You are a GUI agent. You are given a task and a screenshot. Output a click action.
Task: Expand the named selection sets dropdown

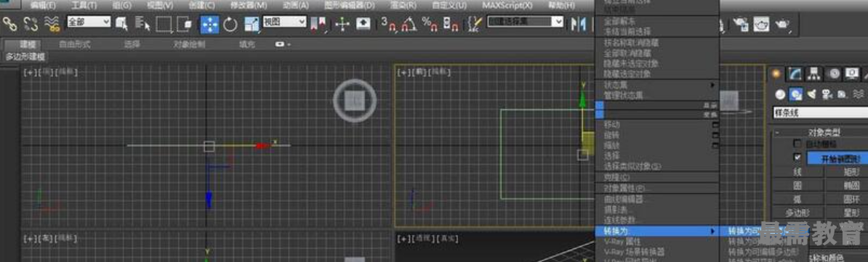525,22
